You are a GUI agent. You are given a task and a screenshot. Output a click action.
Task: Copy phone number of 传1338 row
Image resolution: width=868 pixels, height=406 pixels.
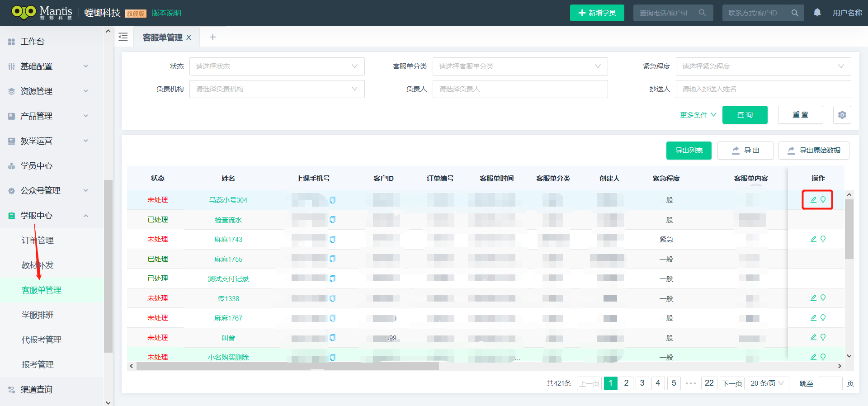point(332,298)
